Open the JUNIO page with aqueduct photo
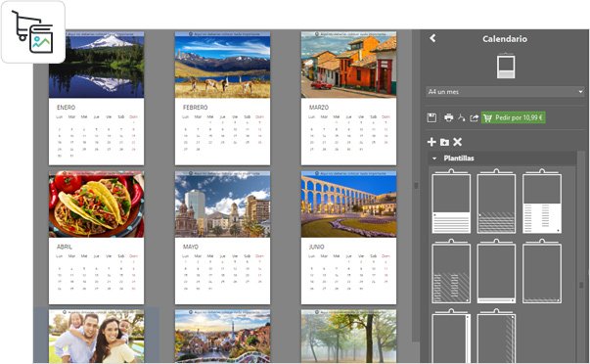This screenshot has height=364, width=590. tap(348, 238)
